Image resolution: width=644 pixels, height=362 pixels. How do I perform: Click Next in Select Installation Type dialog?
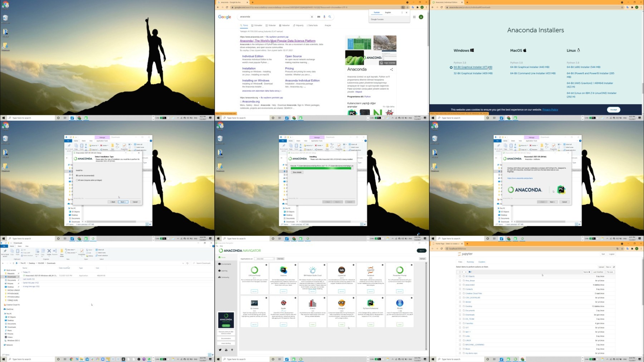coord(123,202)
